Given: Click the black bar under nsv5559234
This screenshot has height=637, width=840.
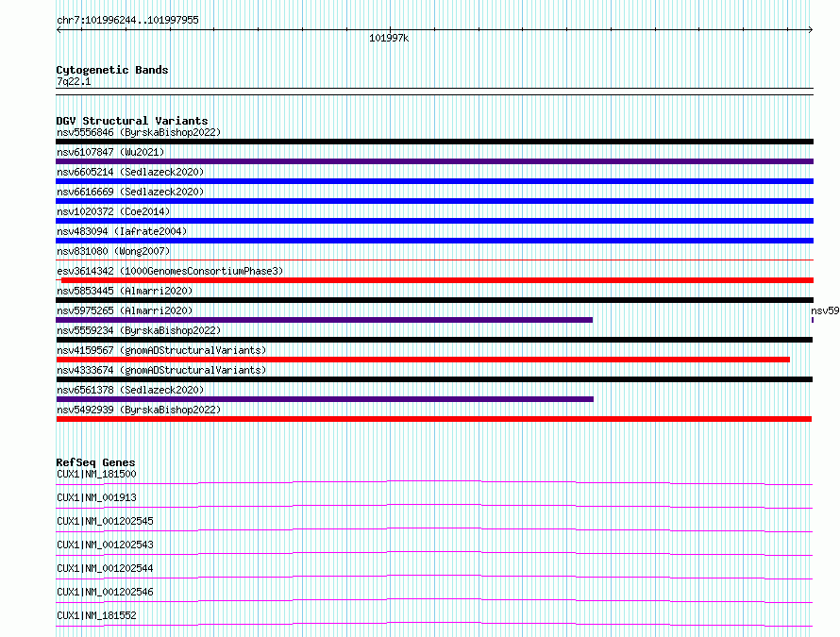Looking at the screenshot, I should click(434, 340).
